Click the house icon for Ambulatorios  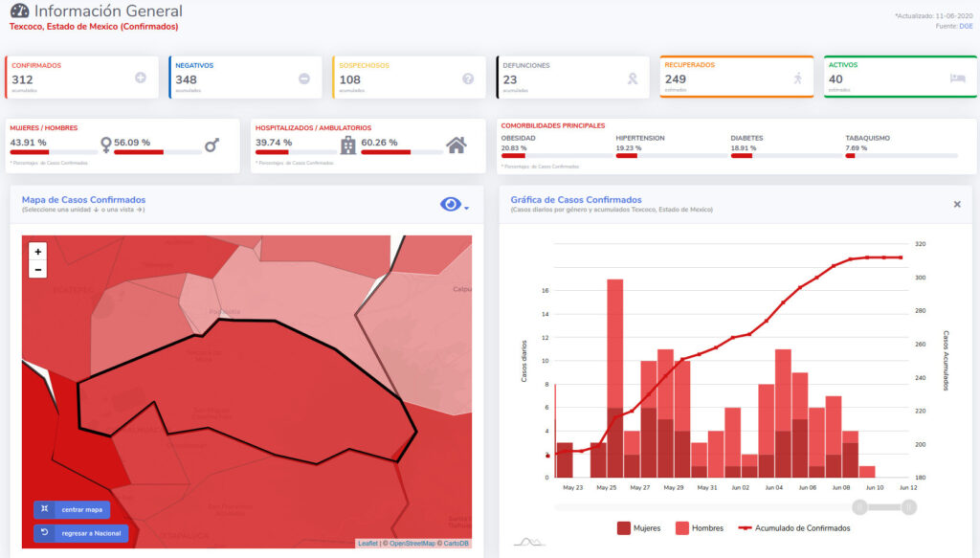pyautogui.click(x=457, y=145)
